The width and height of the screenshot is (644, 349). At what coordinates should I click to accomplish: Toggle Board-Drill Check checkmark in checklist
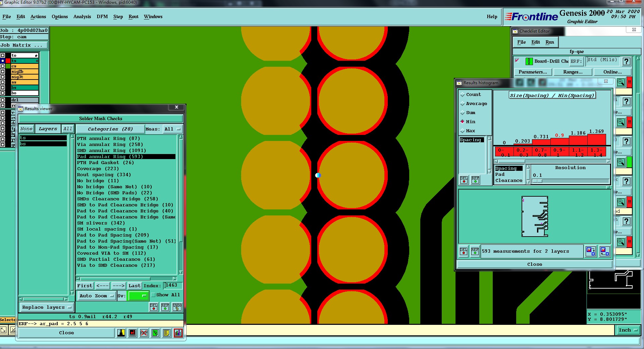coord(517,60)
